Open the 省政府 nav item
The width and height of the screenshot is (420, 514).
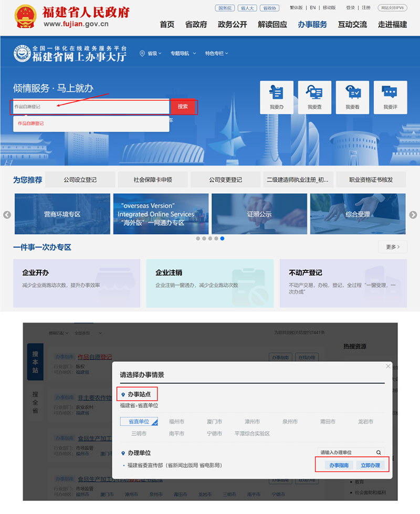point(196,25)
